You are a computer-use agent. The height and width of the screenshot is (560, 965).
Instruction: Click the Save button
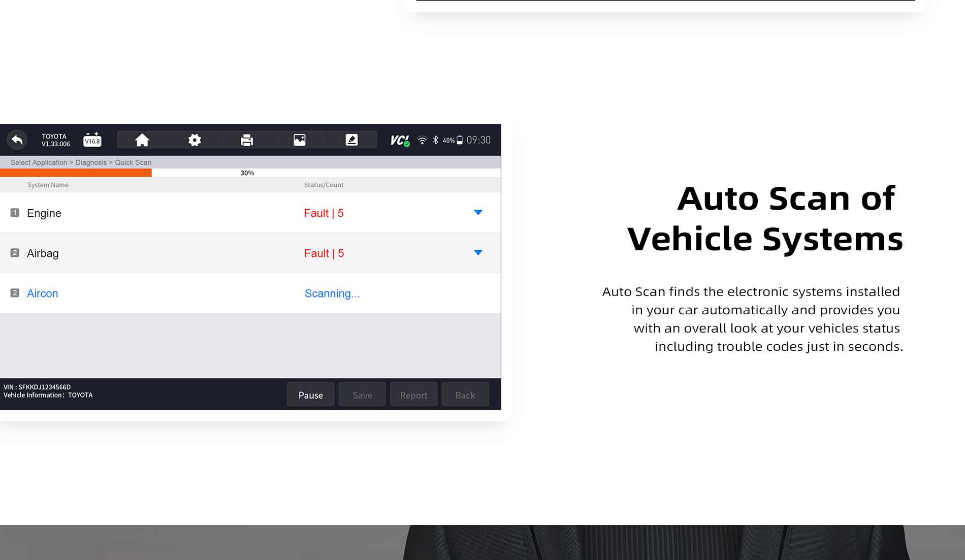[x=362, y=395]
